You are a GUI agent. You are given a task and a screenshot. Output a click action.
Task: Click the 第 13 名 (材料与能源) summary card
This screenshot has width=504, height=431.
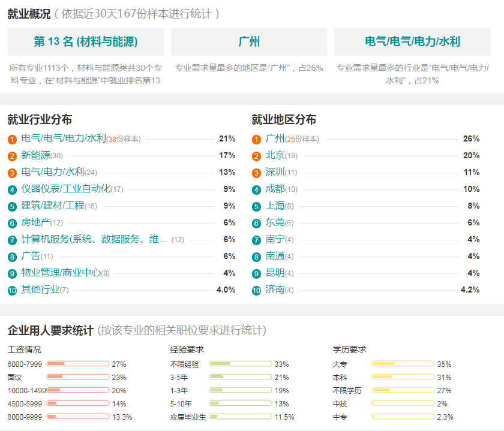pos(85,41)
